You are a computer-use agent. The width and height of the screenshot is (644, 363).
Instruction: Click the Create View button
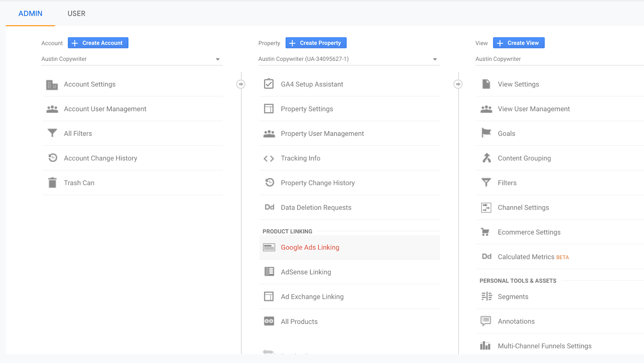click(519, 43)
